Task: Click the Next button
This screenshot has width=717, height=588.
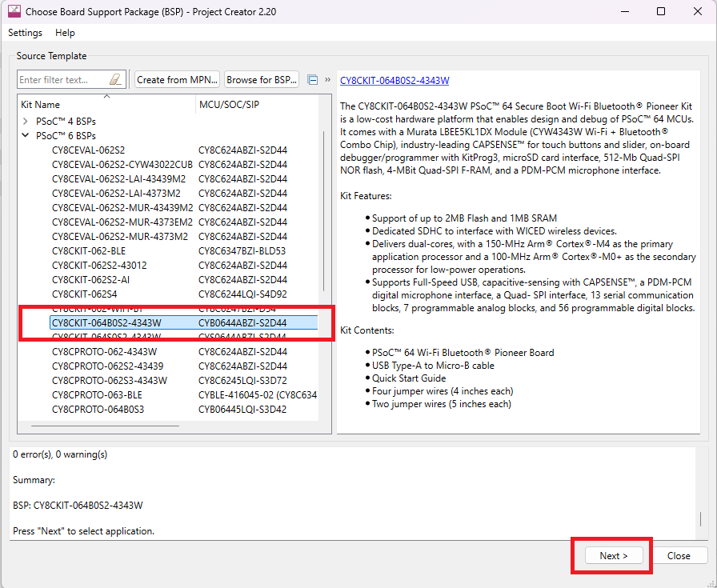Action: coord(614,555)
